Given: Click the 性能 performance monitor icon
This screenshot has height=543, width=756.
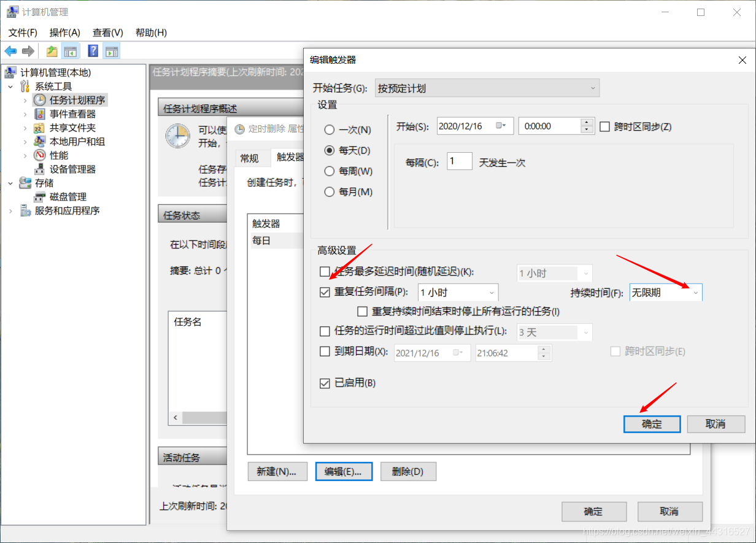Looking at the screenshot, I should point(39,155).
